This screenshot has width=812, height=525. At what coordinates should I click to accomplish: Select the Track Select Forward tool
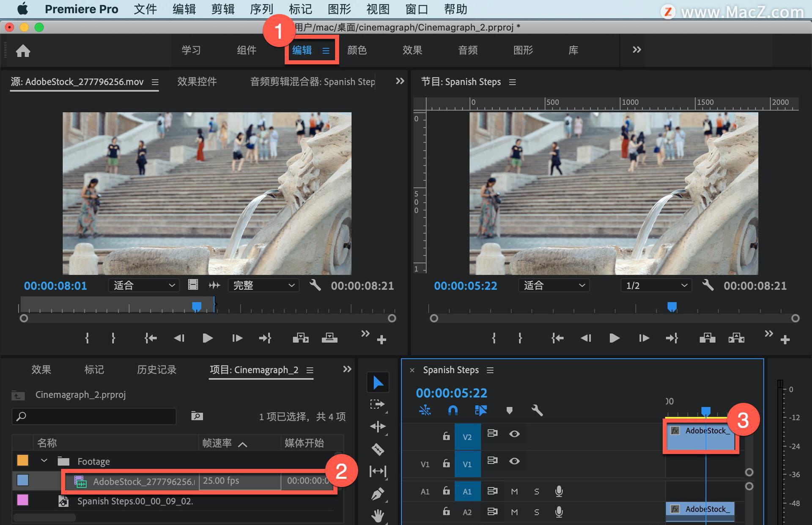click(378, 404)
